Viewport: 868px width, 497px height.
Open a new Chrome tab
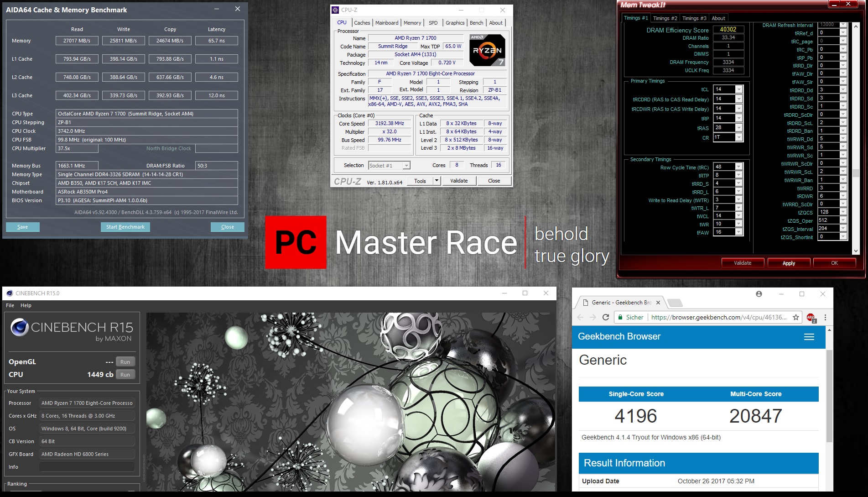[675, 303]
